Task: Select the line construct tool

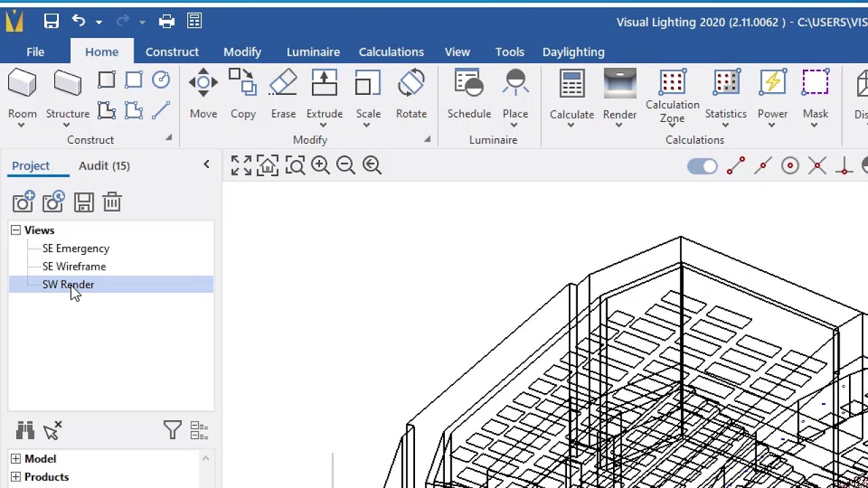Action: [161, 110]
